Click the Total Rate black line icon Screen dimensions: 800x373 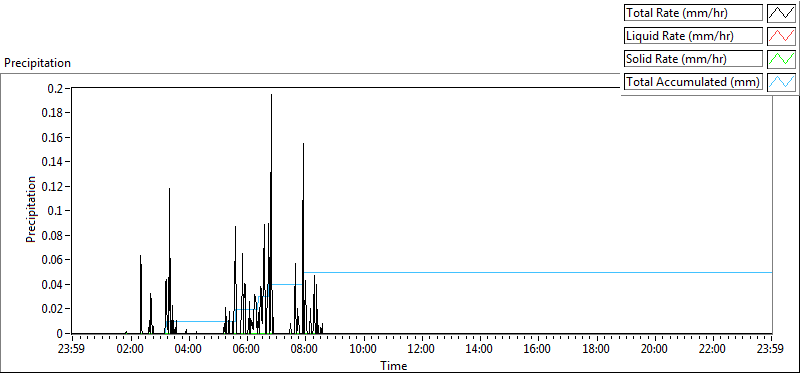[782, 13]
